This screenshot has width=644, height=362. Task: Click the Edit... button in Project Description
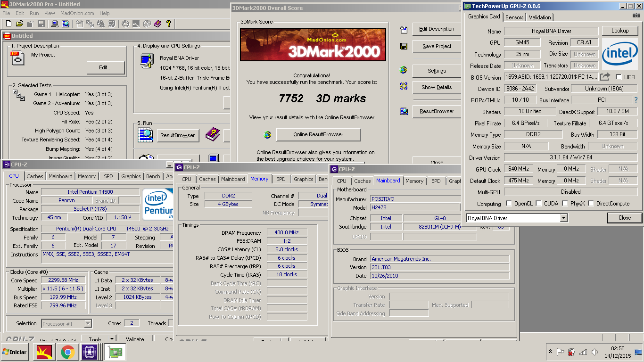click(x=106, y=68)
